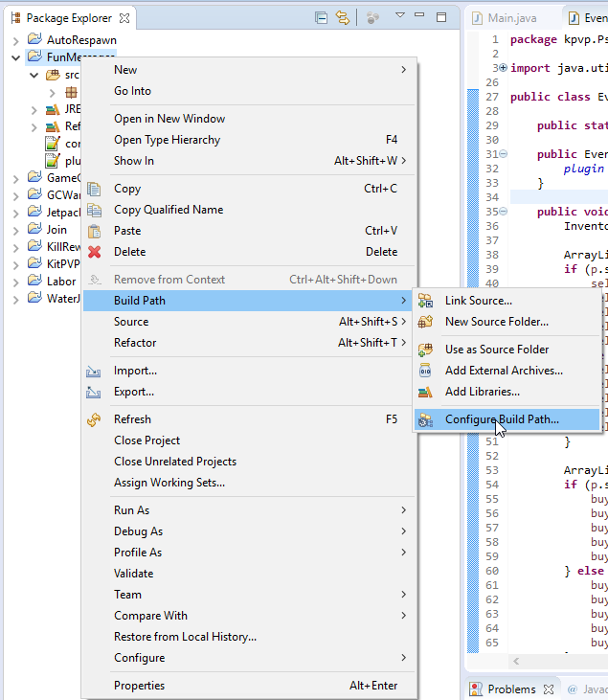The width and height of the screenshot is (608, 700).
Task: Click the Add Libraries books icon
Action: point(425,392)
